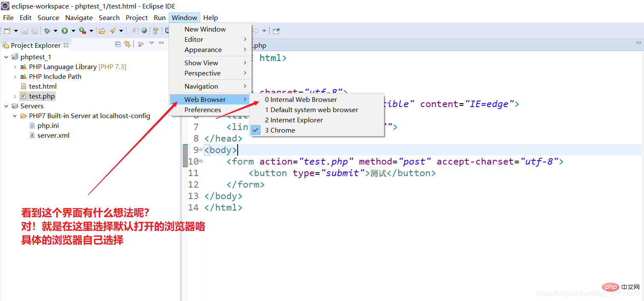Viewport: 644px width, 301px height.
Task: Click the pin editor icon in toolbar
Action: tap(276, 31)
